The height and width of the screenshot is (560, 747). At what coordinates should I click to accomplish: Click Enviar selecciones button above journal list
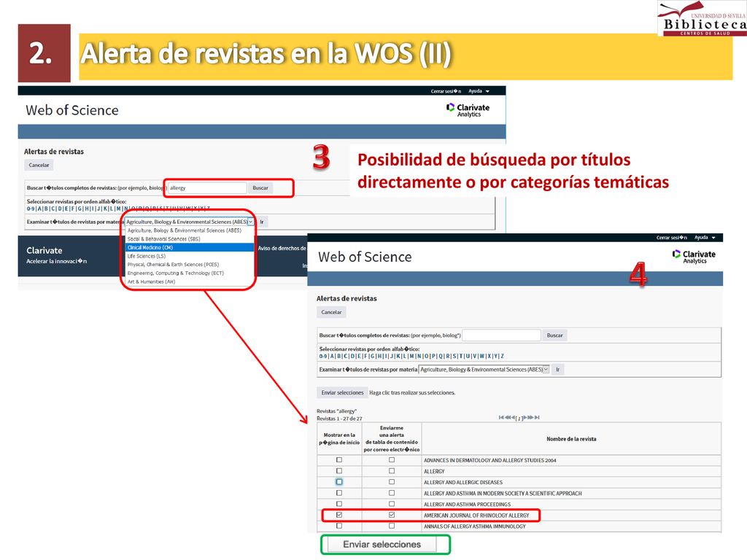point(342,393)
